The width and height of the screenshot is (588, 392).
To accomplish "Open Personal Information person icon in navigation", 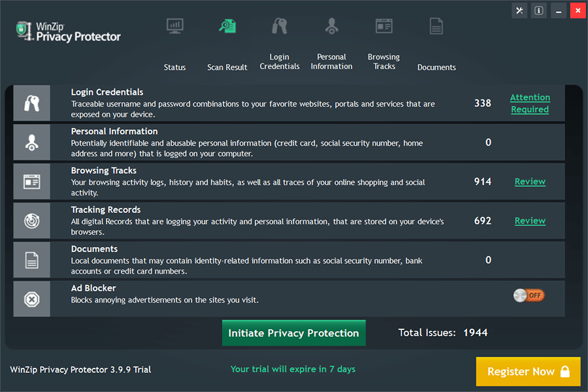I will 332,26.
